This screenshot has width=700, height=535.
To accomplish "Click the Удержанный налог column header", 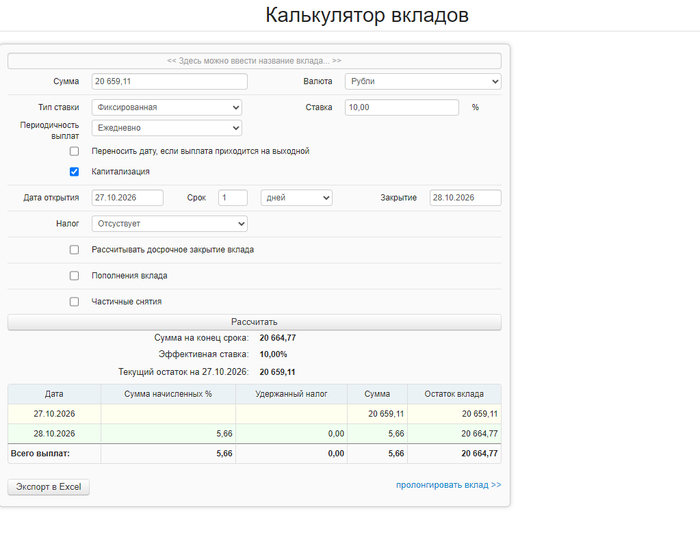I will tap(291, 394).
